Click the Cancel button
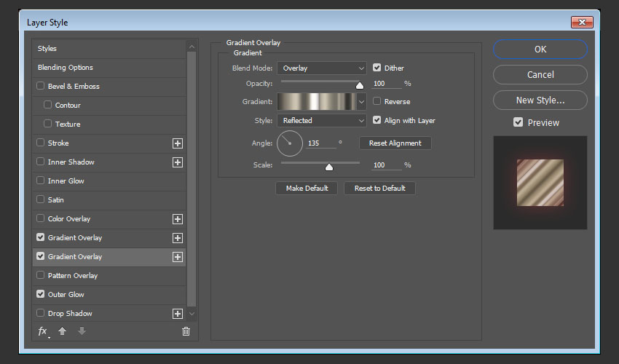The width and height of the screenshot is (619, 364). pyautogui.click(x=540, y=74)
